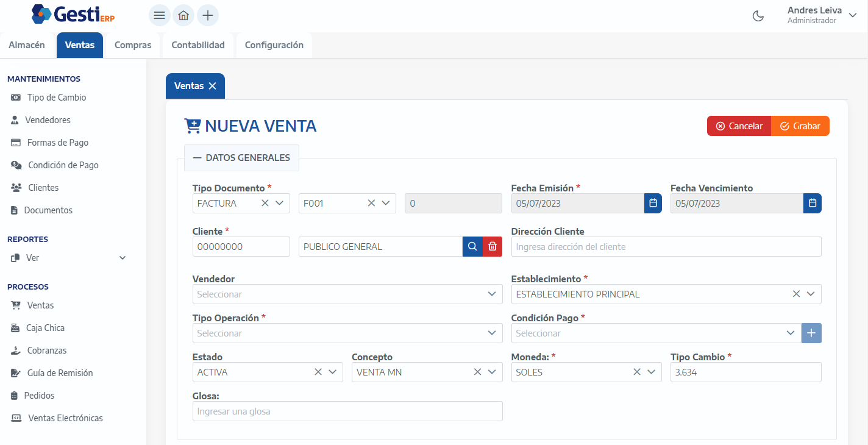Open the Contabilidad tab
Viewport: 868px width, 445px height.
pyautogui.click(x=198, y=45)
